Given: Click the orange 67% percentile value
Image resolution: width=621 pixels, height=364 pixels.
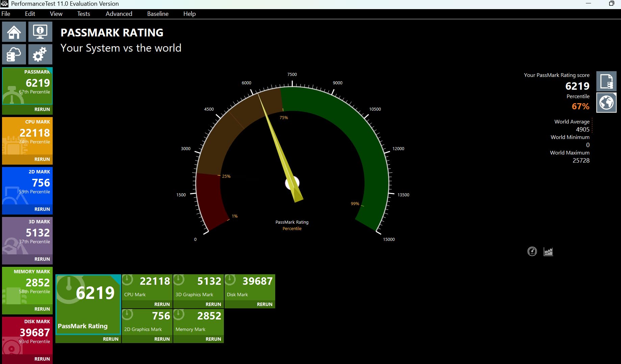Looking at the screenshot, I should [580, 106].
